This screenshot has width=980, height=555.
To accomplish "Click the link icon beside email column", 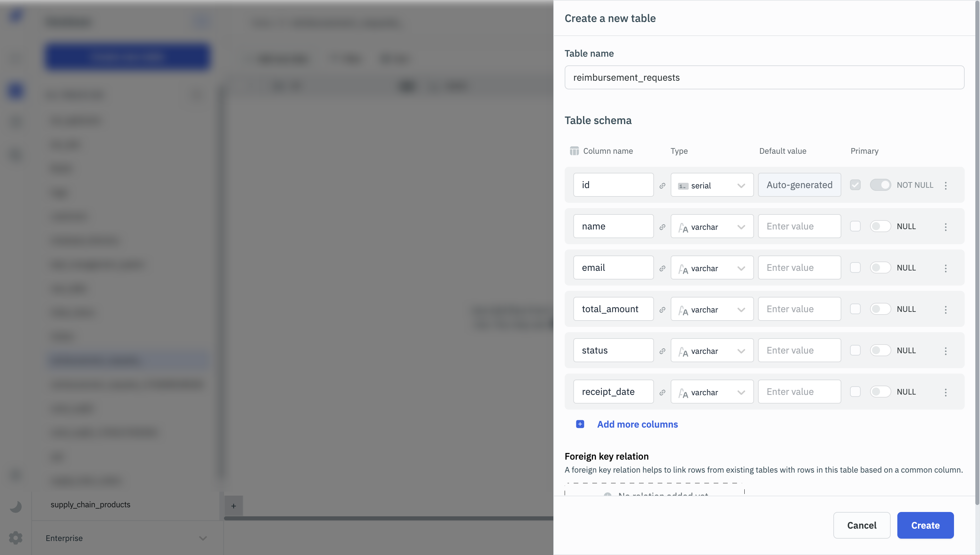I will (662, 268).
